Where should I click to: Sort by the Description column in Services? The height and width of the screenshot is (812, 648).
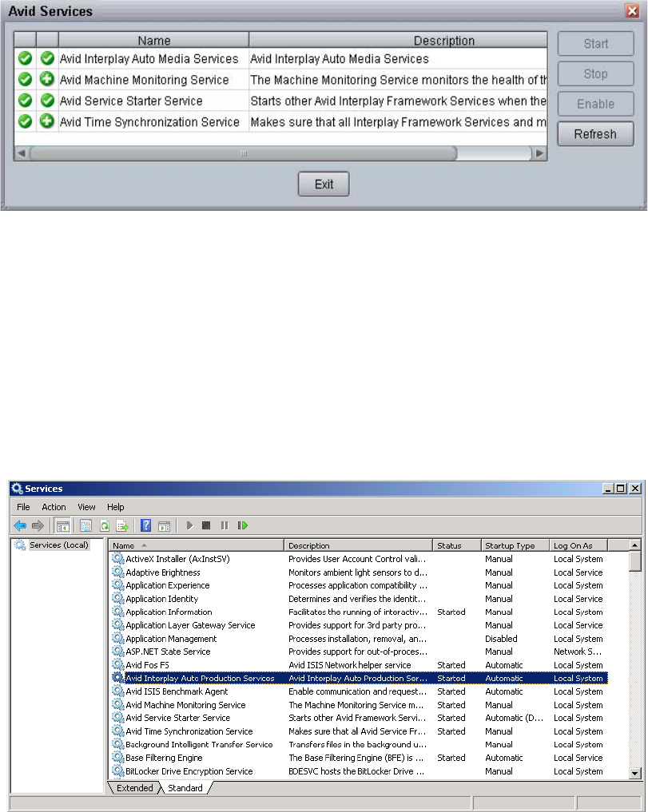[358, 545]
